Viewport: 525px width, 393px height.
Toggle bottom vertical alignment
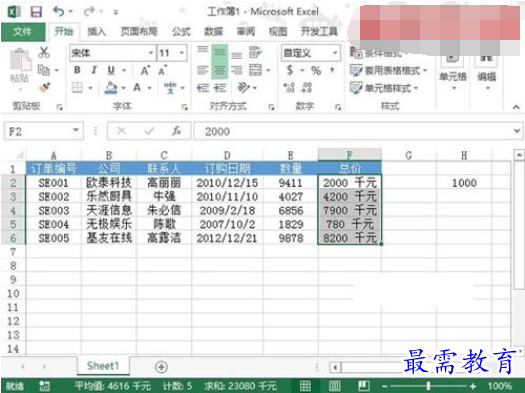click(x=237, y=55)
